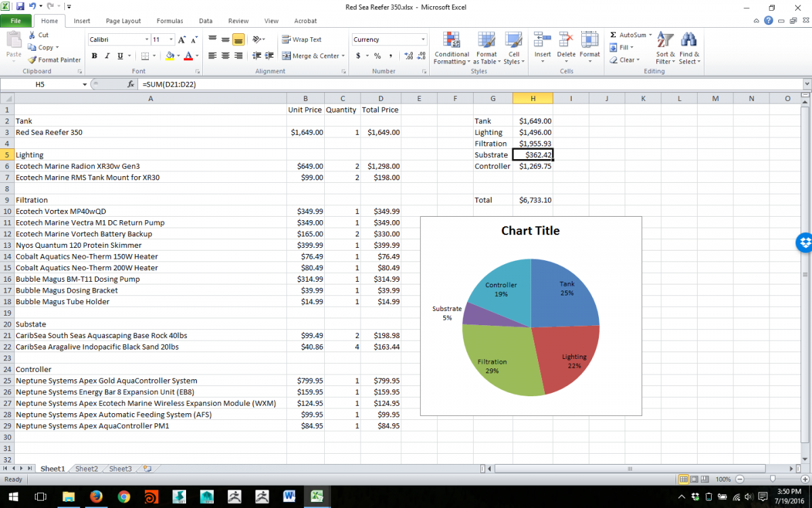Screen dimensions: 812x508
Task: Open Firefox from the taskbar
Action: pyautogui.click(x=95, y=496)
